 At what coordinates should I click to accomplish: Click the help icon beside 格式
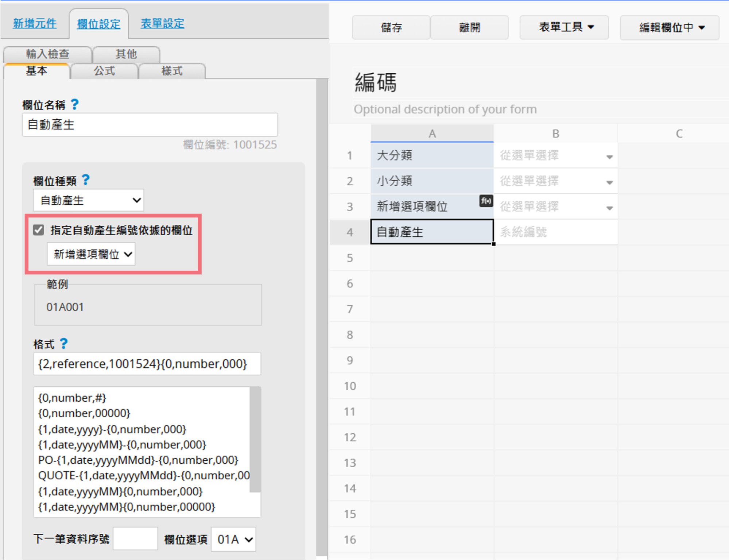[64, 343]
